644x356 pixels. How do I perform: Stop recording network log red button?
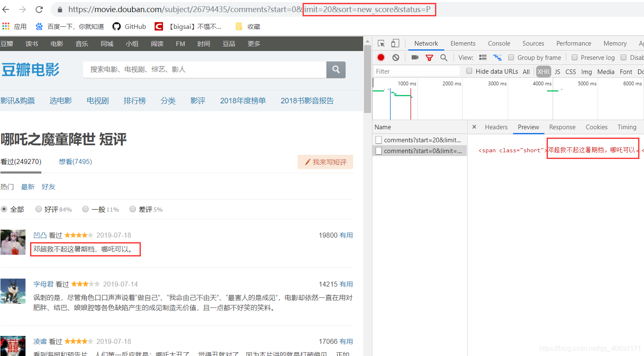[x=381, y=57]
